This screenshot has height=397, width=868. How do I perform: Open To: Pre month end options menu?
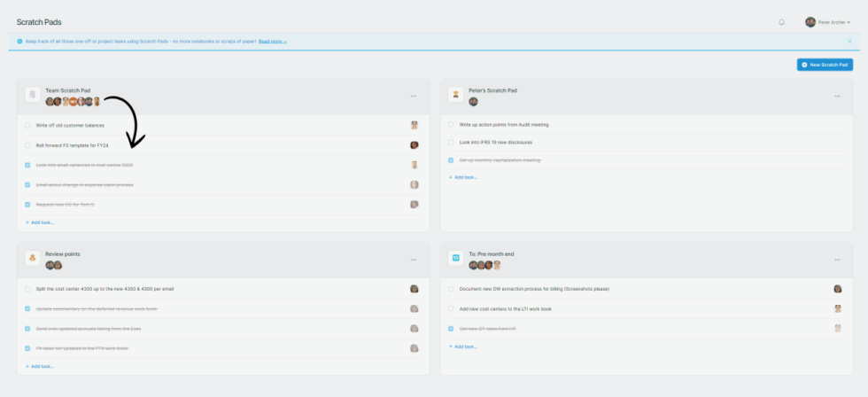point(836,260)
